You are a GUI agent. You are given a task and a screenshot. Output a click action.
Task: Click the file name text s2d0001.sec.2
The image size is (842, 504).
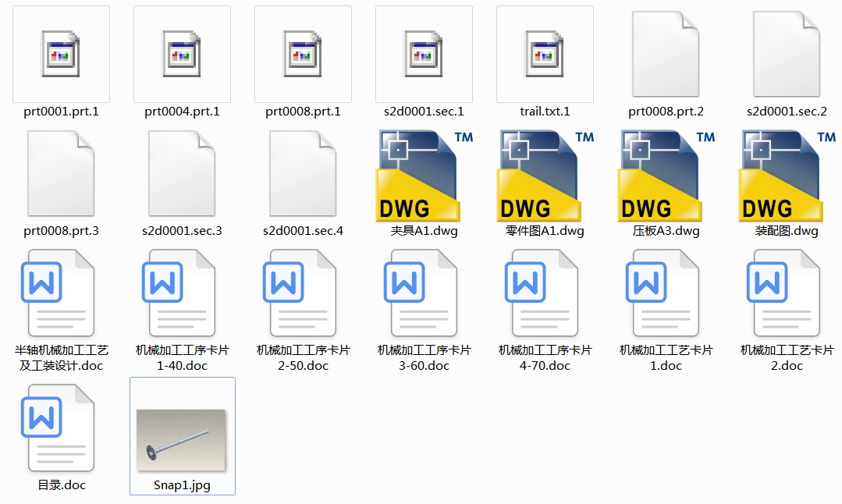(787, 112)
